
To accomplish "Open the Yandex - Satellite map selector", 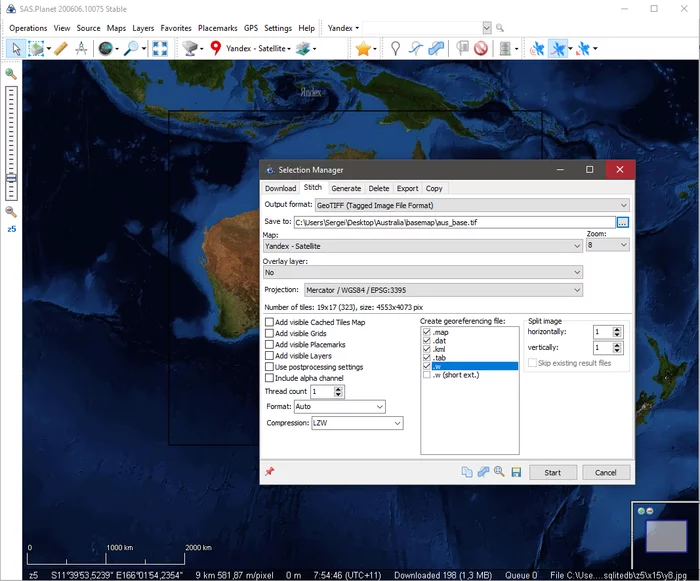I will click(258, 48).
